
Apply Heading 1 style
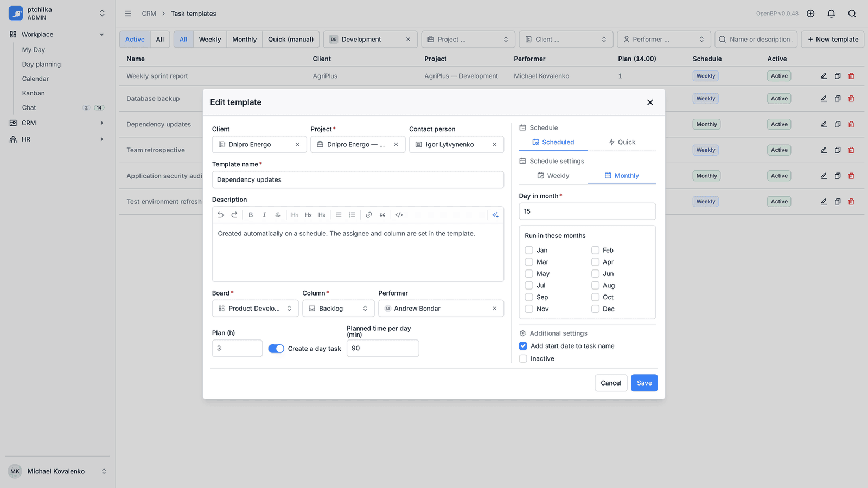[x=295, y=215]
